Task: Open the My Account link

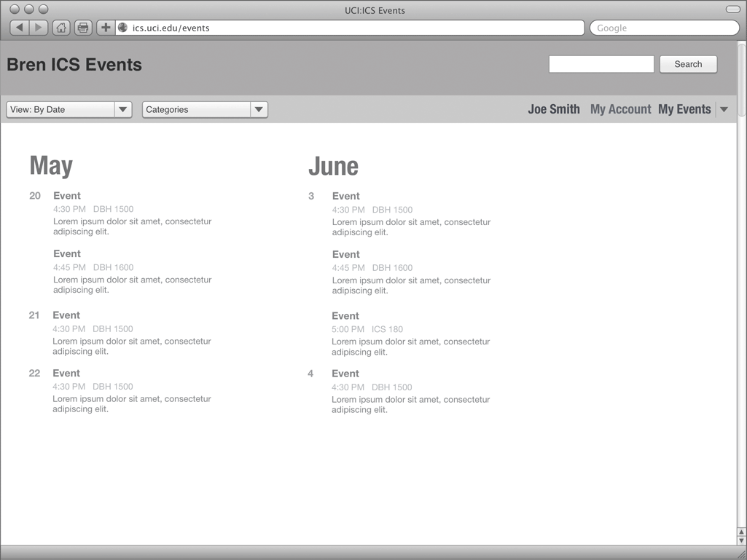Action: tap(620, 109)
